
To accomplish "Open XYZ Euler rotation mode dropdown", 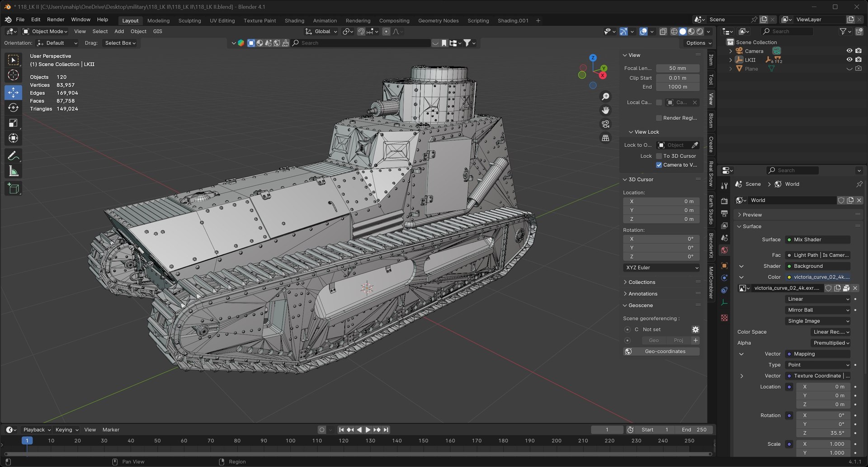I will click(661, 268).
